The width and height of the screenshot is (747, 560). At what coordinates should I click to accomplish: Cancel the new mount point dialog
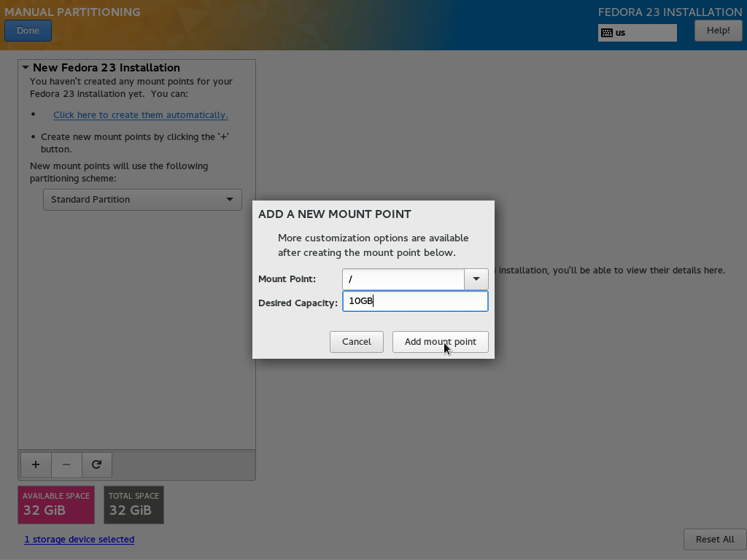pyautogui.click(x=356, y=342)
